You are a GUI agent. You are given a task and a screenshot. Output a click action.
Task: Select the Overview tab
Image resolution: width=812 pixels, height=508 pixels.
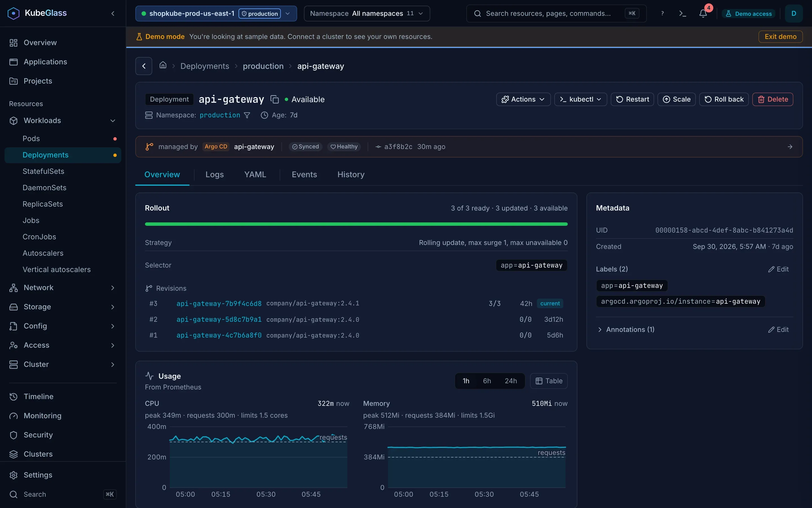[x=162, y=174]
